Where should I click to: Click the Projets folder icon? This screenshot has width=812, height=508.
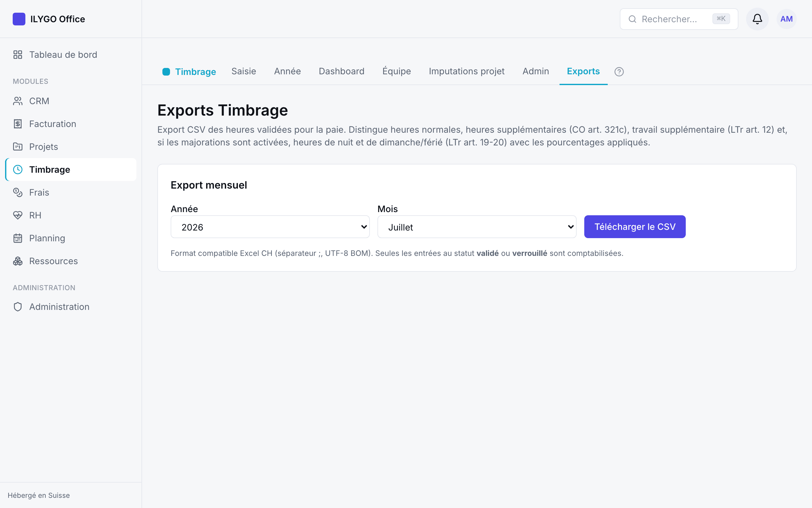pos(18,146)
